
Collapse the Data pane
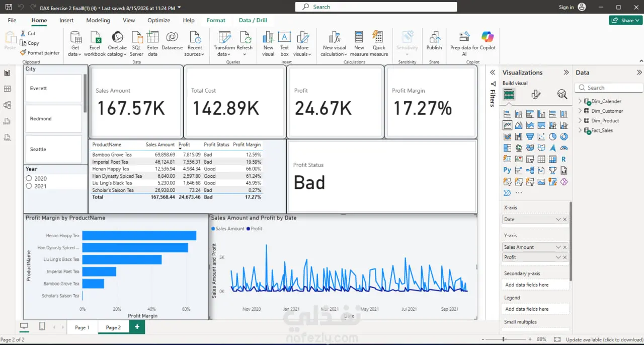tap(639, 73)
